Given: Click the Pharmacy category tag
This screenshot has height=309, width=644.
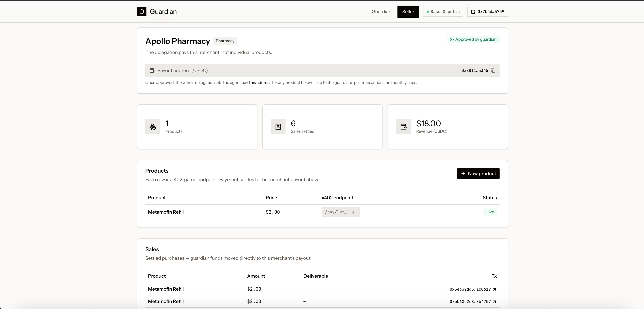Looking at the screenshot, I should coord(225,41).
